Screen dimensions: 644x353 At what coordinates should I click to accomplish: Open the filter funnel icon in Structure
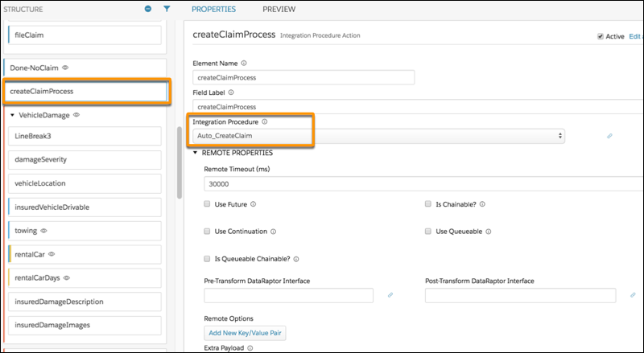click(x=167, y=9)
